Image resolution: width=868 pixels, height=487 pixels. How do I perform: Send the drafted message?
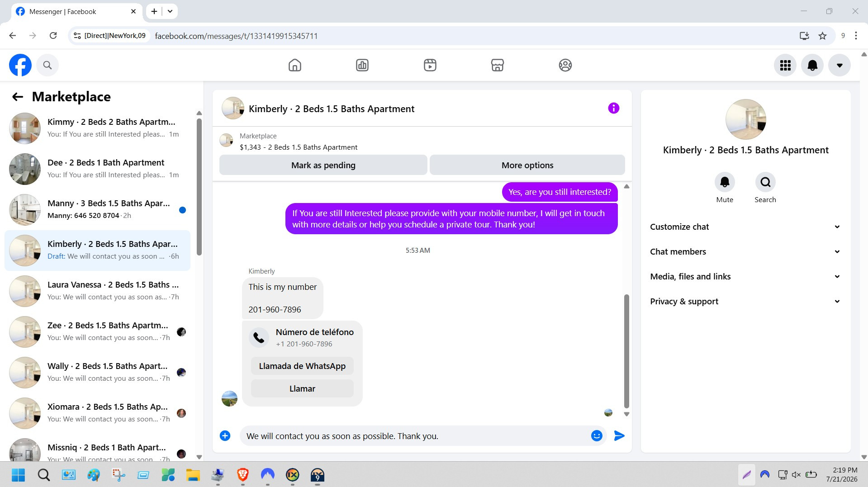point(619,435)
